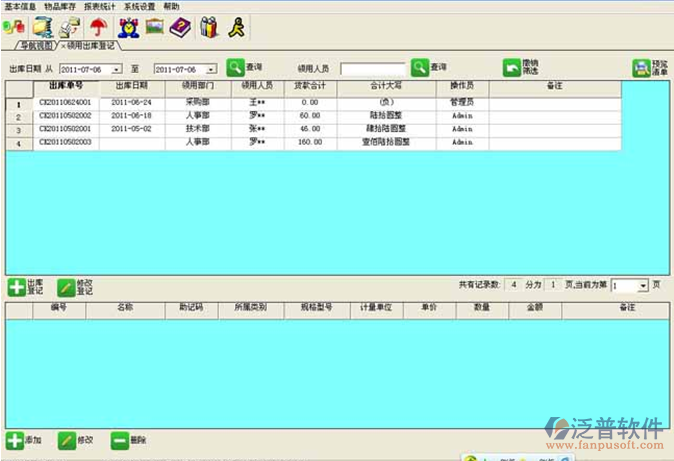Image resolution: width=674 pixels, height=461 pixels.
Task: Expand the end date dropdown
Action: pyautogui.click(x=212, y=70)
